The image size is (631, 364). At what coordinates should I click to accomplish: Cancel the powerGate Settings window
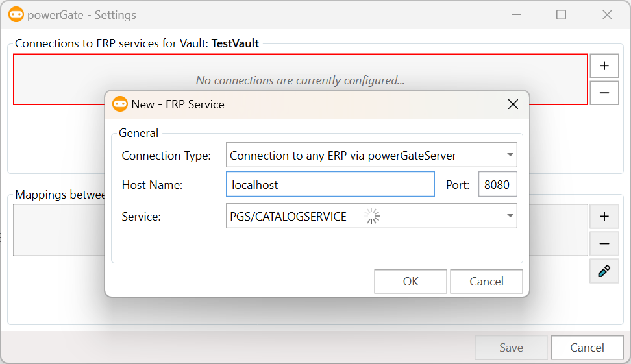pyautogui.click(x=587, y=348)
